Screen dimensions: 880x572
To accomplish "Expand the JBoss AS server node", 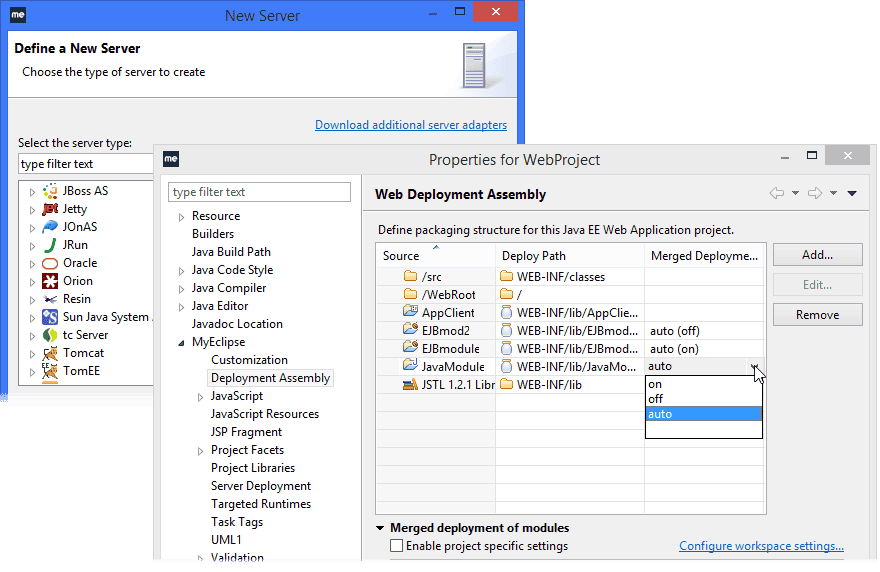I will (x=32, y=192).
